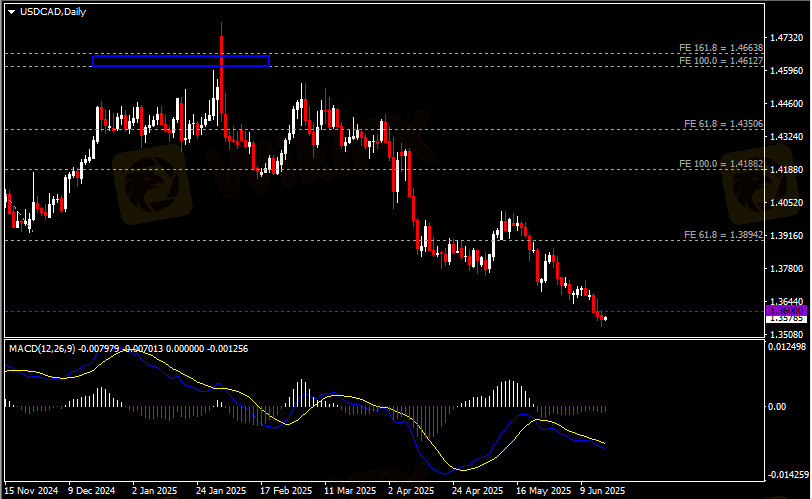The image size is (812, 499).
Task: Select the FE 61.8 = 1.43506 label
Action: point(723,124)
